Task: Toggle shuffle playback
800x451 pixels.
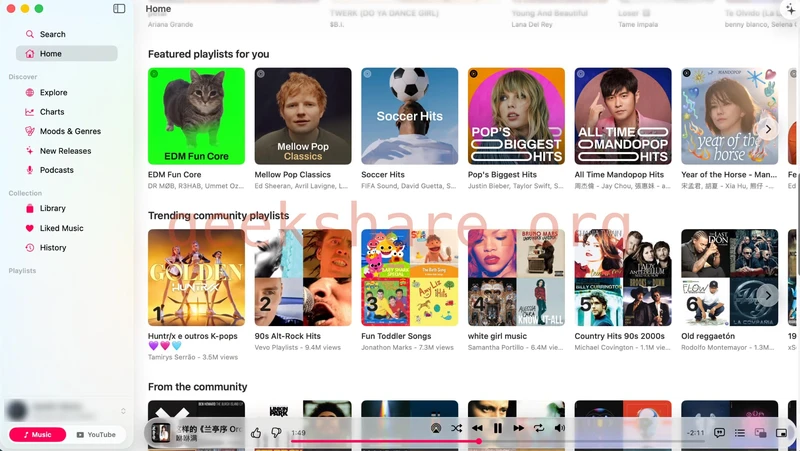Action: coord(456,429)
